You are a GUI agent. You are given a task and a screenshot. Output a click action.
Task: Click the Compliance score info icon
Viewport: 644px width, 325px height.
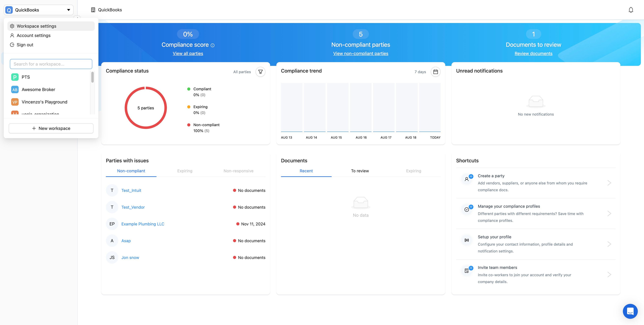212,45
